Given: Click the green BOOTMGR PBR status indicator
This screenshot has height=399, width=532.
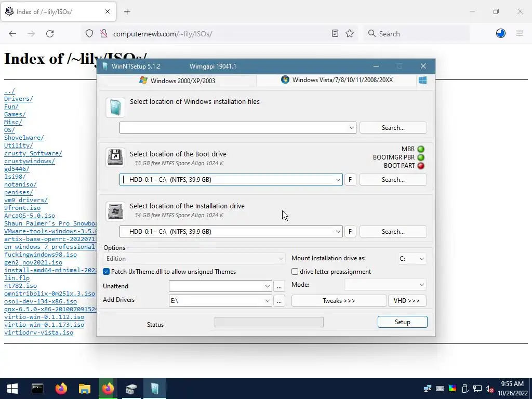Looking at the screenshot, I should 421,157.
